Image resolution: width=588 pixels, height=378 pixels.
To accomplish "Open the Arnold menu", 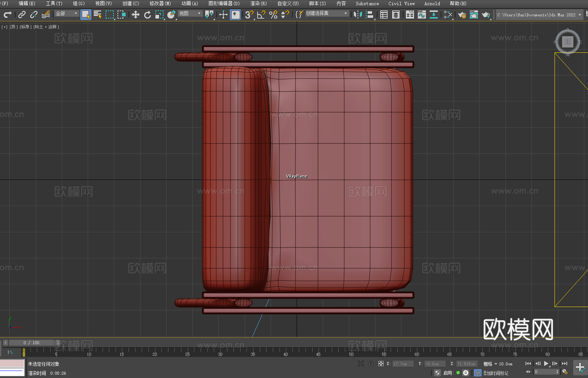I will coord(432,3).
